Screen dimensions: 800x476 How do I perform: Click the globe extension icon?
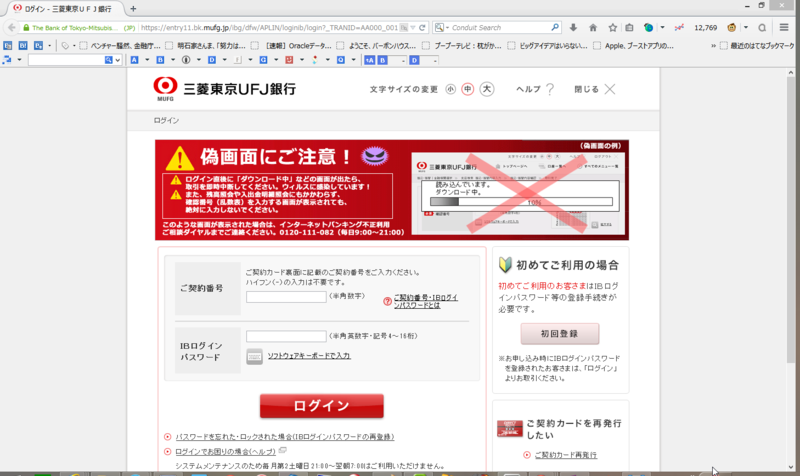(648, 28)
